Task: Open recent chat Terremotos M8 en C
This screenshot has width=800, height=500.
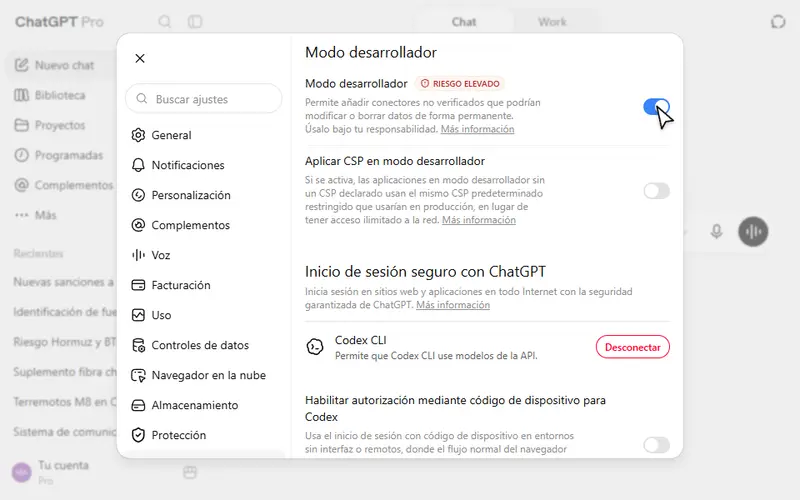Action: 63,402
